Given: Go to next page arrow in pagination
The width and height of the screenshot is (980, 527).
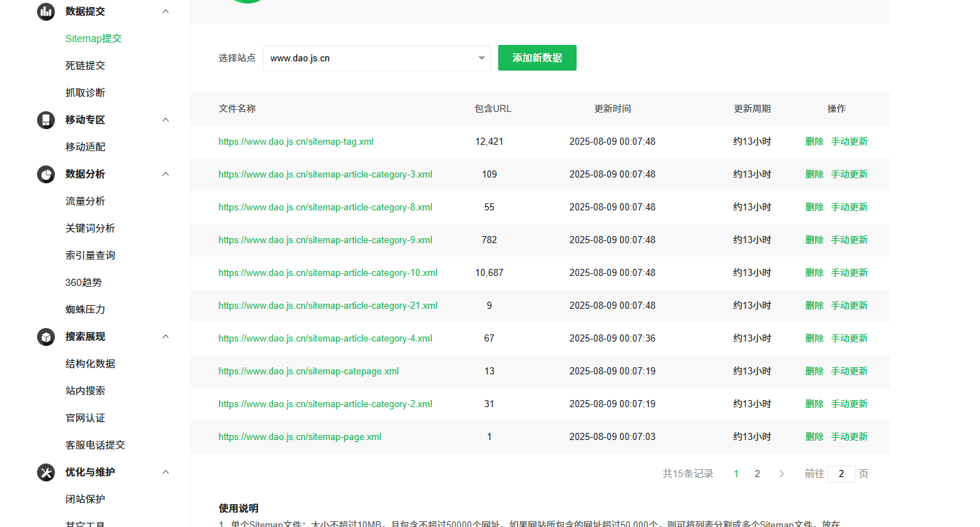Looking at the screenshot, I should pos(781,474).
